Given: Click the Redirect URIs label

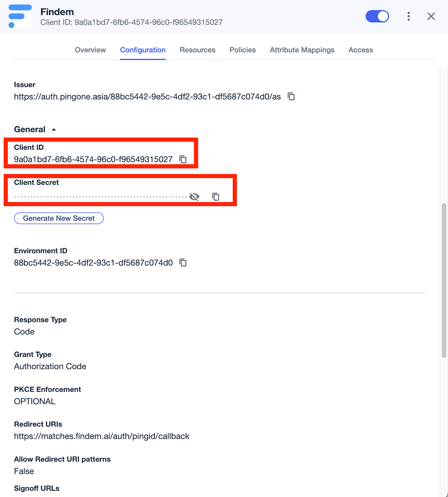Looking at the screenshot, I should 38,424.
